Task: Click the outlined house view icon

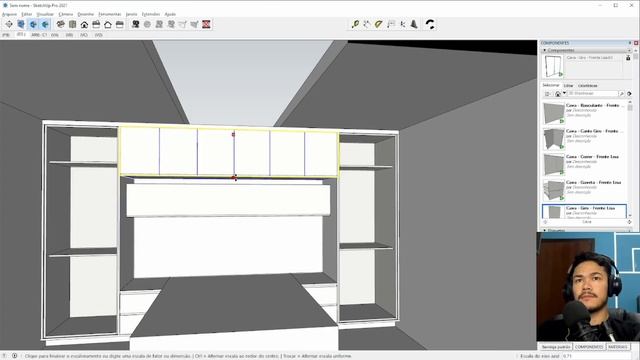Action: (x=108, y=24)
